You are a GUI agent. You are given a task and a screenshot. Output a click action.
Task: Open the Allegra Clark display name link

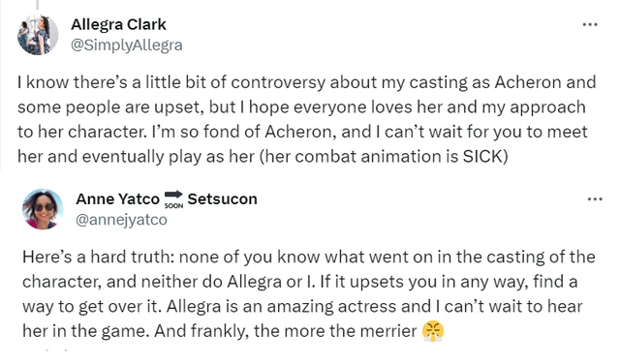[x=118, y=24]
